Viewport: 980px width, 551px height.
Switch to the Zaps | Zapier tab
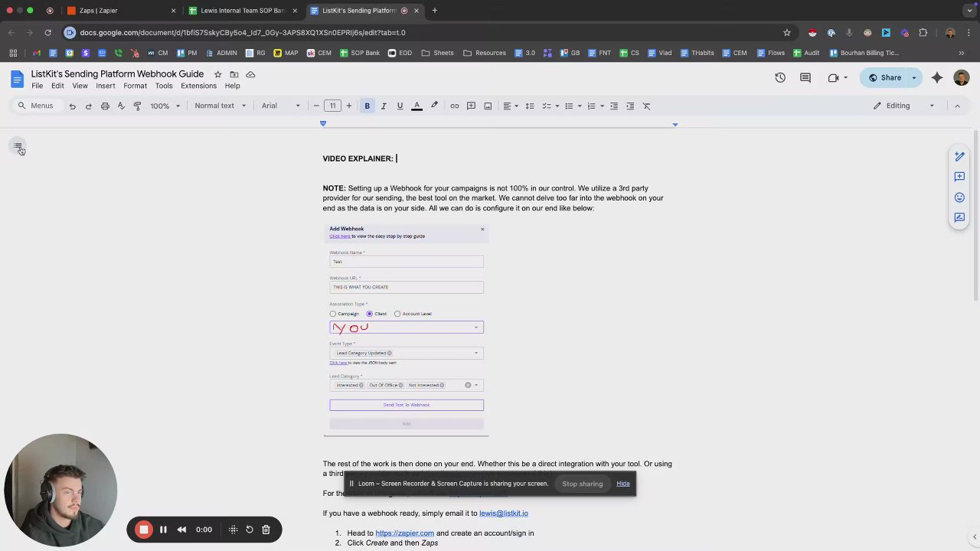pos(119,11)
